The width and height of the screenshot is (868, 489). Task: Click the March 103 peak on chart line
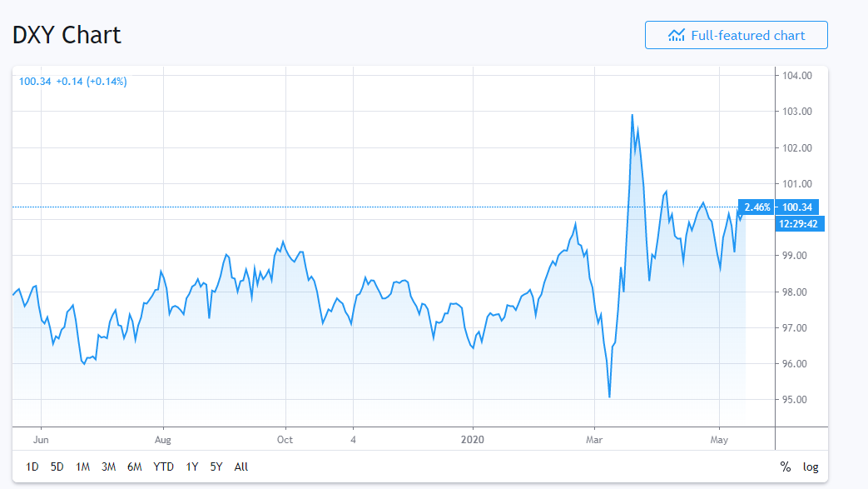[632, 115]
